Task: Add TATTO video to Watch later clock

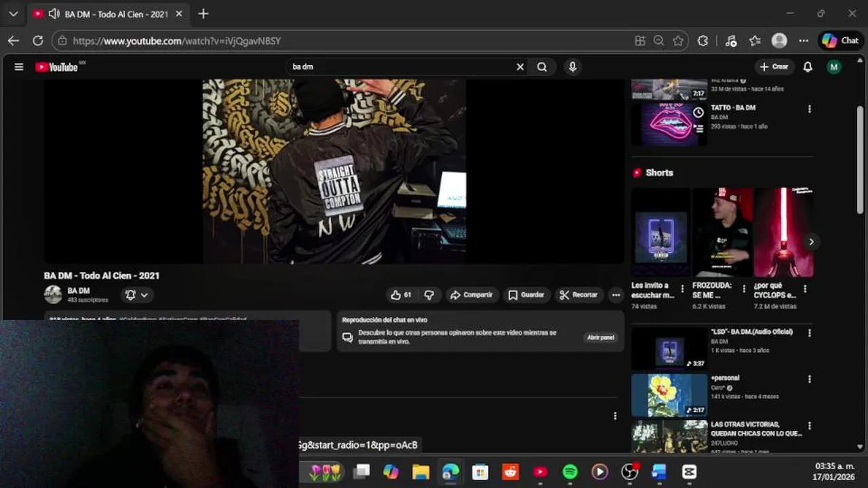Action: tap(698, 113)
